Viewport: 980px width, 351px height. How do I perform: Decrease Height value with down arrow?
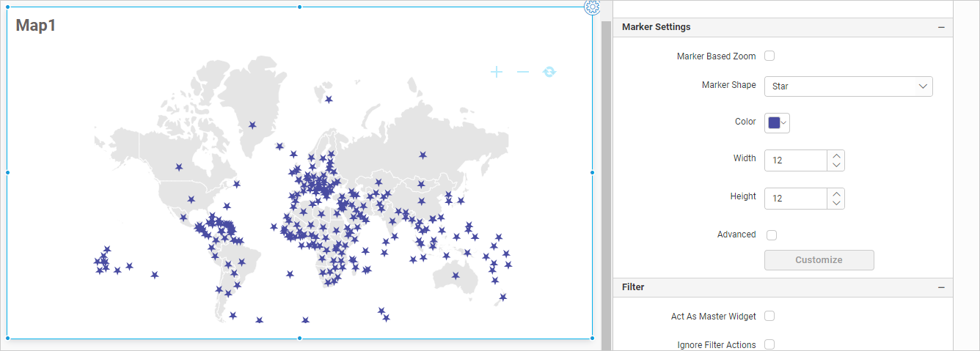point(836,204)
